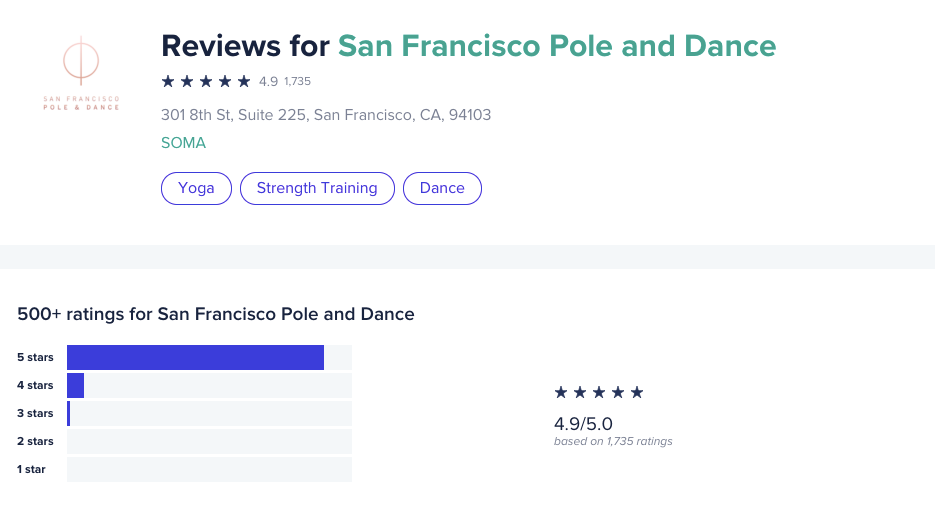Click the 500+ ratings section heading
The image size is (935, 508).
tap(216, 314)
